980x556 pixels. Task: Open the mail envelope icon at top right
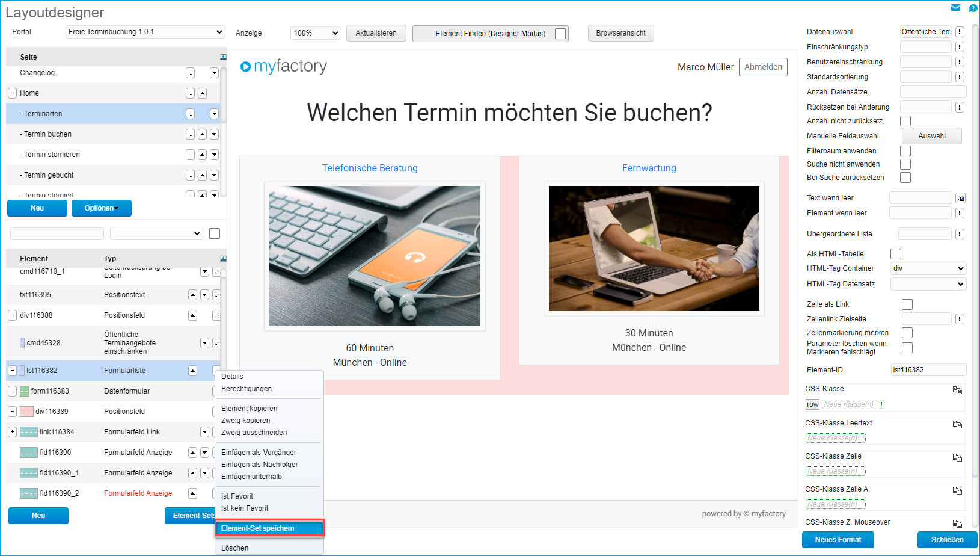[x=955, y=8]
